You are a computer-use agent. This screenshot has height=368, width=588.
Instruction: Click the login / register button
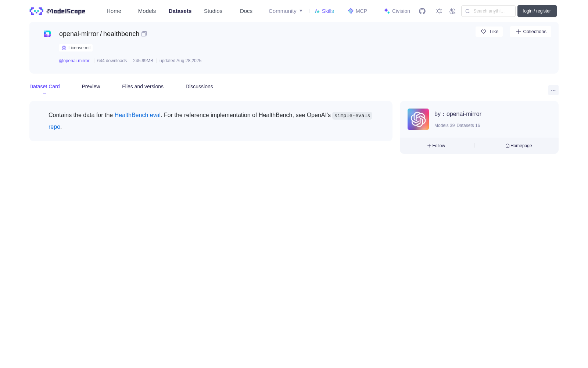(537, 11)
